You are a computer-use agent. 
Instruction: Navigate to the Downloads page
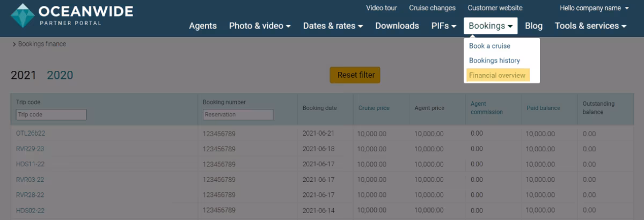[x=397, y=26]
